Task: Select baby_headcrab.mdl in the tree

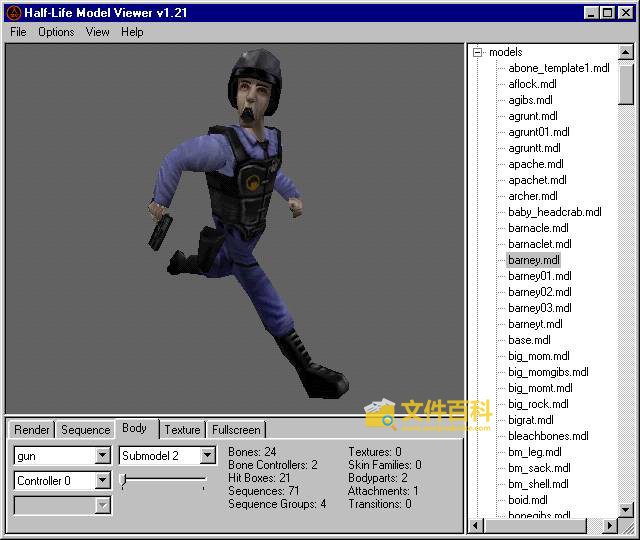Action: tap(555, 212)
